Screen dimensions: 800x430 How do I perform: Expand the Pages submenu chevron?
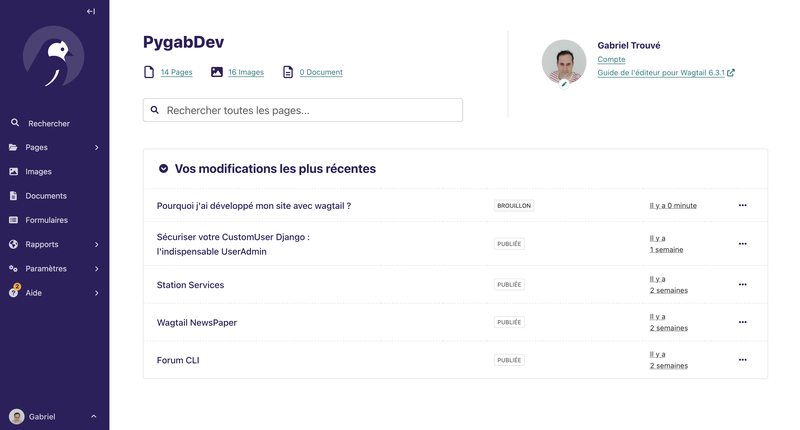(x=96, y=147)
